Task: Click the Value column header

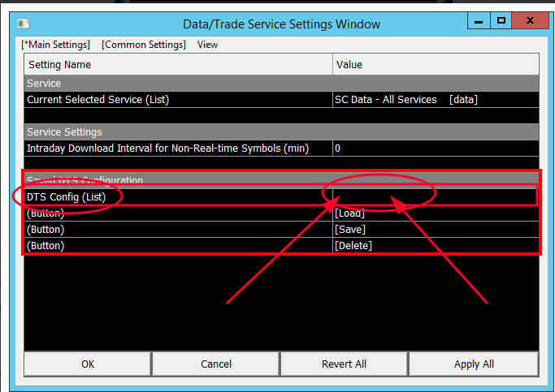Action: pos(436,64)
